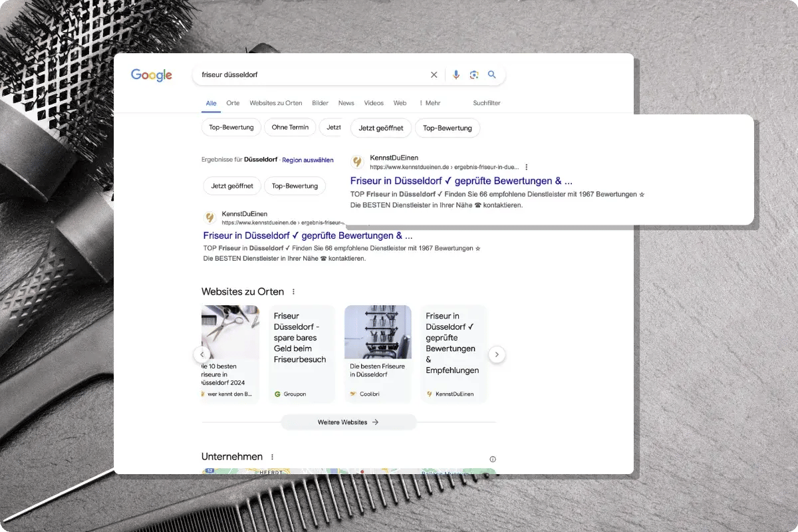Switch to the Bilder tab

click(321, 103)
